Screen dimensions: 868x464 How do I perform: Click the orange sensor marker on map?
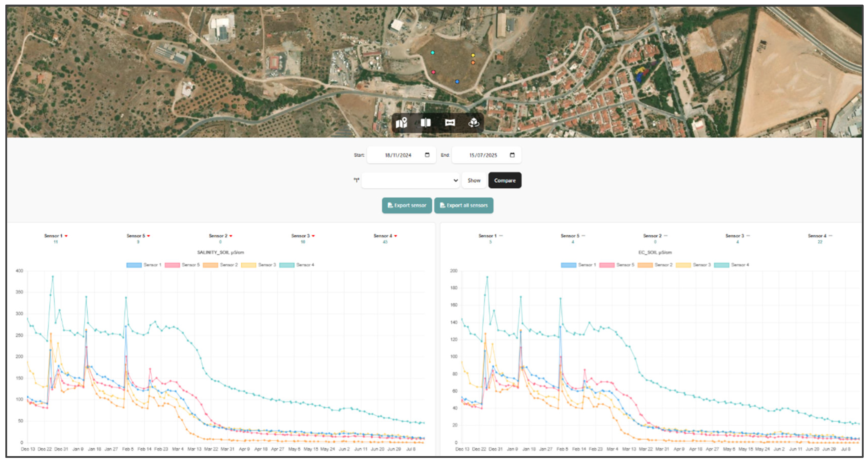pos(473,63)
